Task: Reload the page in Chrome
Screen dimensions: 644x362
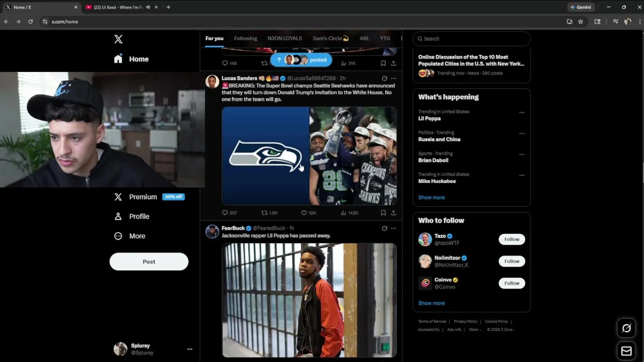Action: (x=30, y=22)
